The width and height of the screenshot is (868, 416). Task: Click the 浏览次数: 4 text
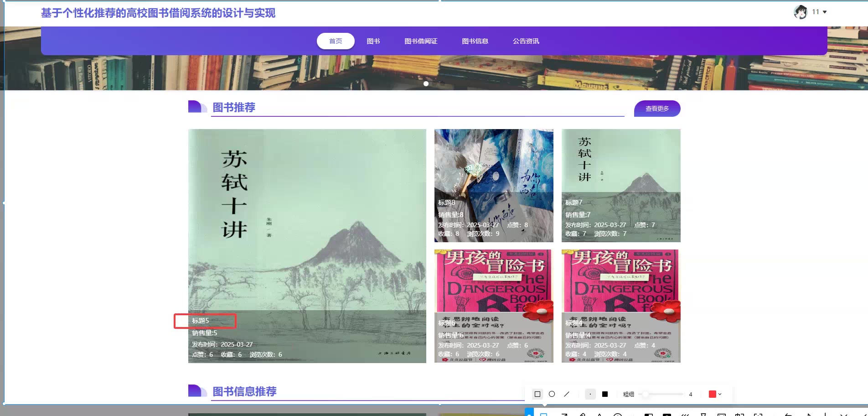pyautogui.click(x=610, y=354)
